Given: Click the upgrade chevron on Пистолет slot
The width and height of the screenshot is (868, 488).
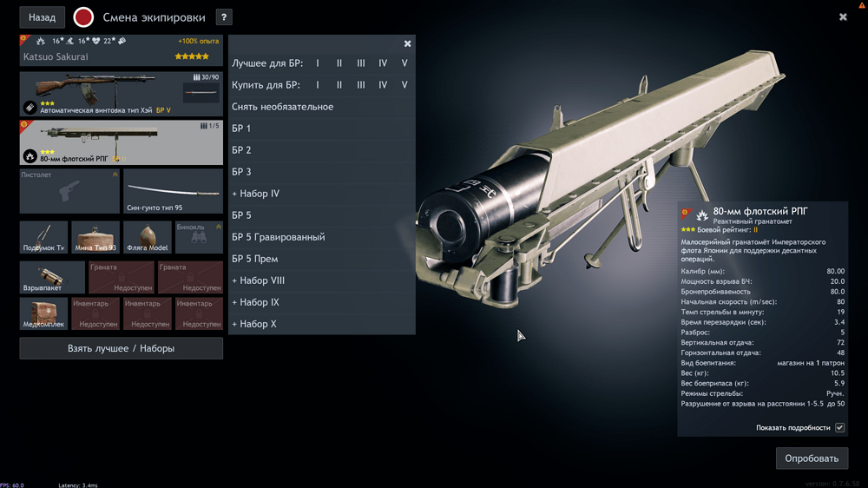Looking at the screenshot, I should [x=115, y=175].
